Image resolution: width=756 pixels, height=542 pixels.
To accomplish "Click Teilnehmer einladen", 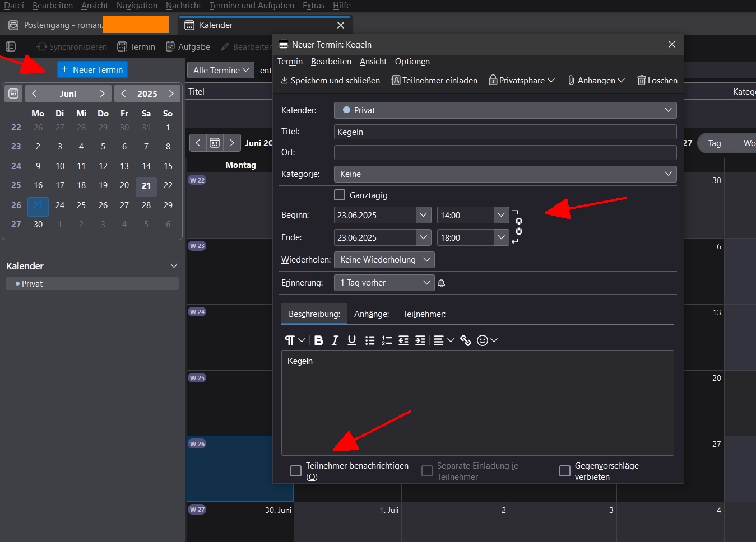I will [x=434, y=81].
